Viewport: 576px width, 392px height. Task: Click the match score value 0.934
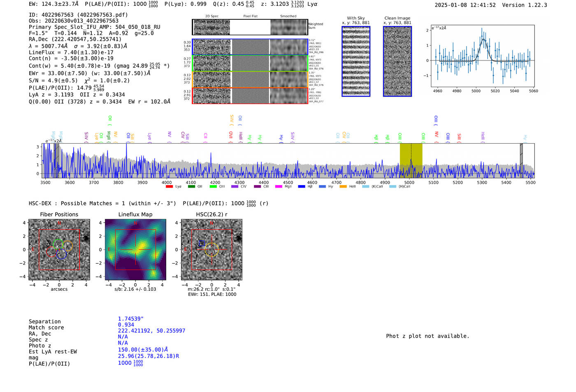point(126,325)
